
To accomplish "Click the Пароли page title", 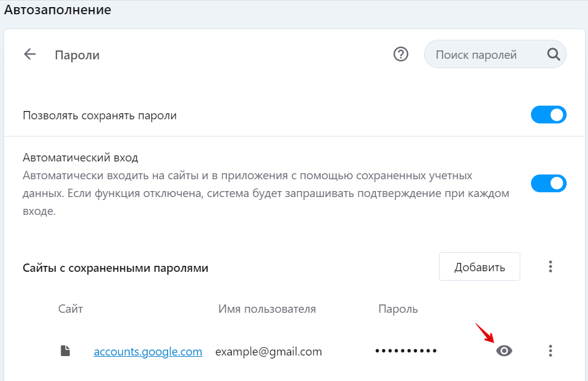I will coord(77,55).
